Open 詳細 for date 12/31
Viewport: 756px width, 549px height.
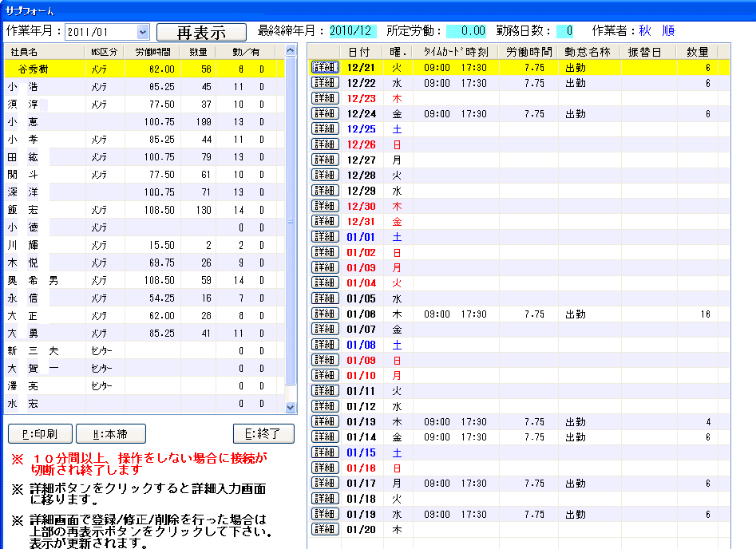[x=324, y=221]
